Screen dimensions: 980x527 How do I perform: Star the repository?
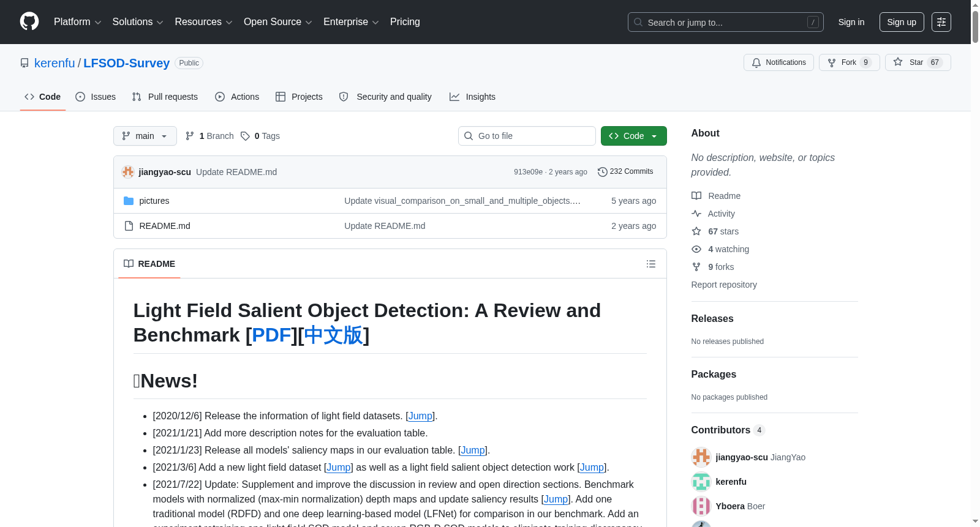coord(918,62)
